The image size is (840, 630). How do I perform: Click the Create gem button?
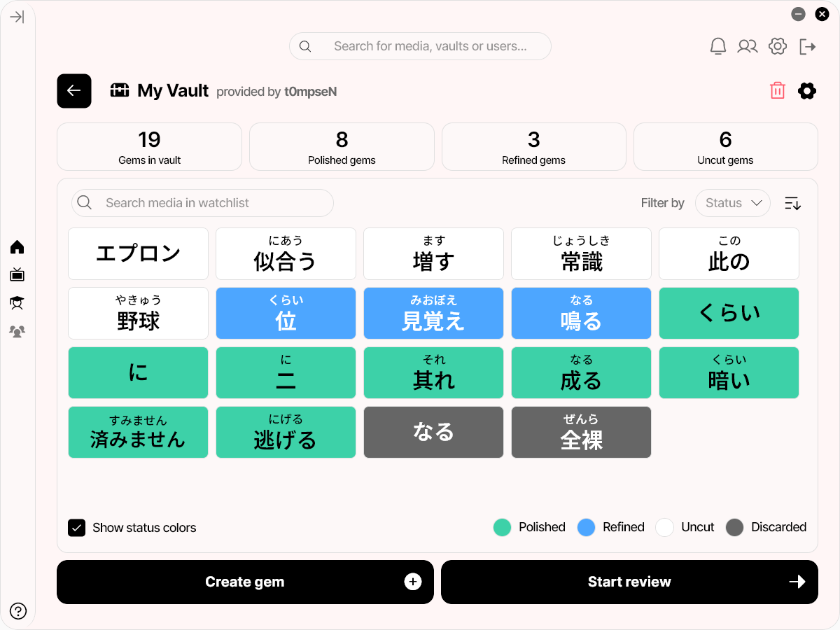[245, 582]
